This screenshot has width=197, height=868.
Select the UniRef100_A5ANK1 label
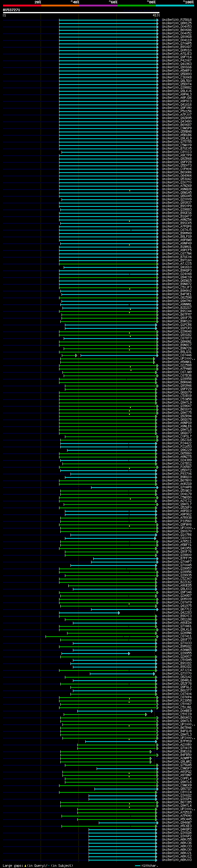pos(177,362)
